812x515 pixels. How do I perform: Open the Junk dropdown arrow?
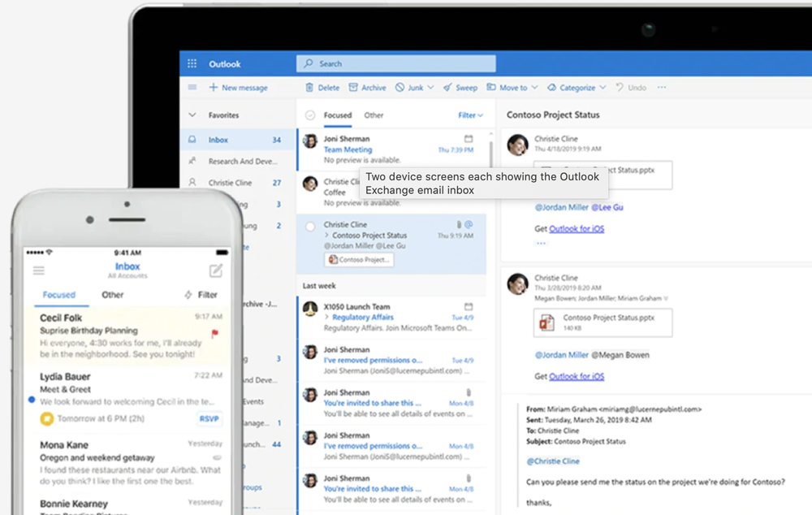tap(430, 88)
